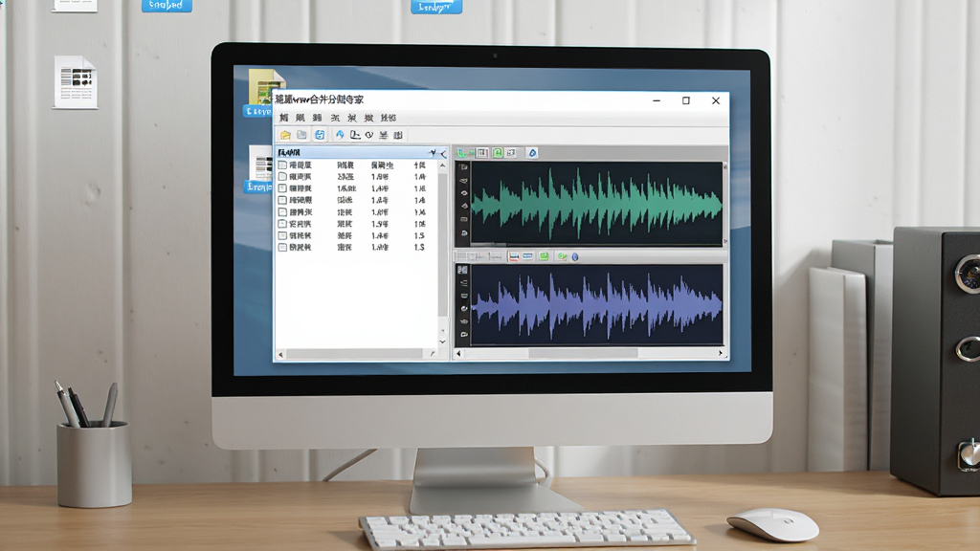Toggle the pin icon in the file list header
Image resolution: width=980 pixels, height=551 pixels.
[433, 153]
